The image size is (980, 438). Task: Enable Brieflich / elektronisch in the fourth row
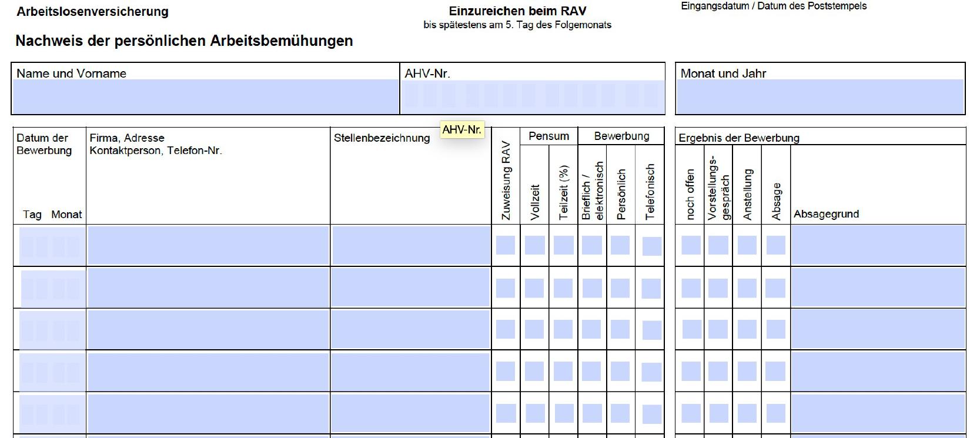(592, 371)
